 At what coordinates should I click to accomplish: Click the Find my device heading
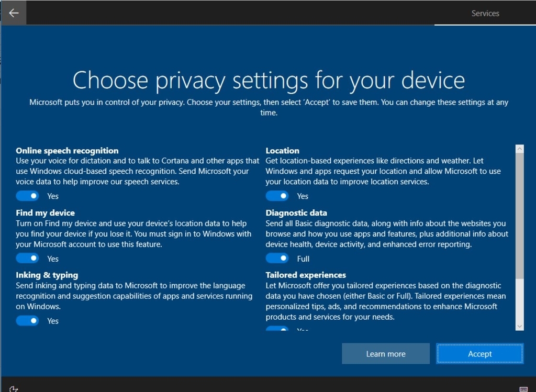click(x=45, y=213)
